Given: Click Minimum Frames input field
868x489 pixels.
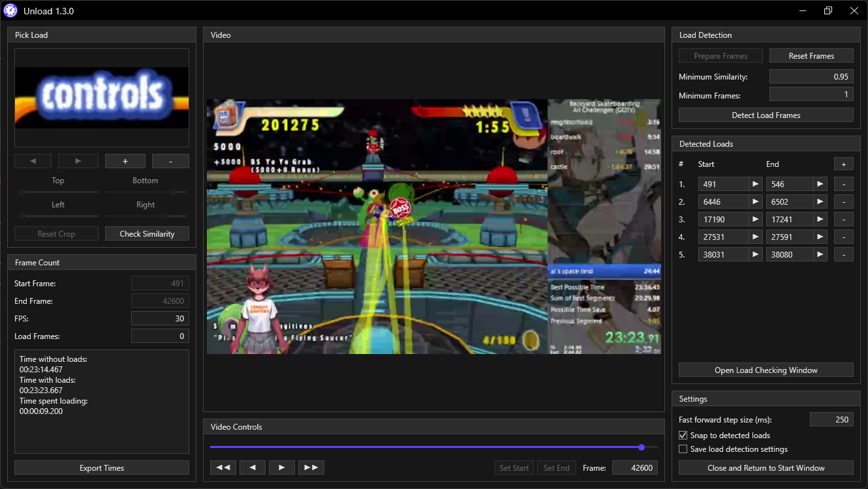Looking at the screenshot, I should coord(811,95).
